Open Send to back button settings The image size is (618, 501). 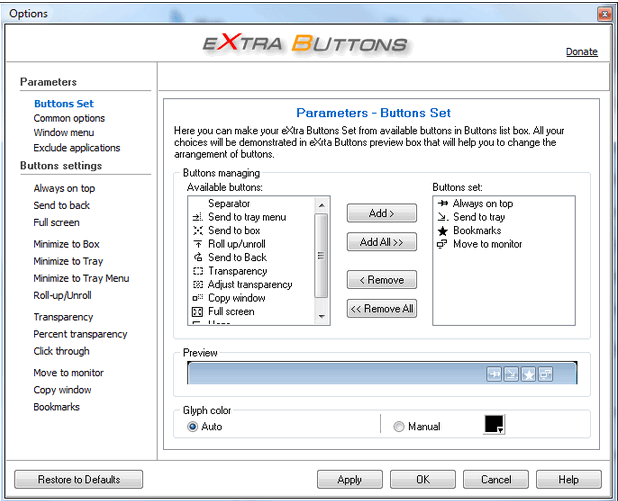click(61, 205)
